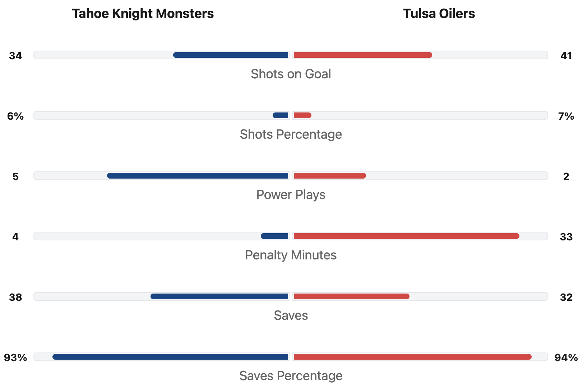This screenshot has width=583, height=392.
Task: Select the Shots on Goal label
Action: [x=291, y=74]
